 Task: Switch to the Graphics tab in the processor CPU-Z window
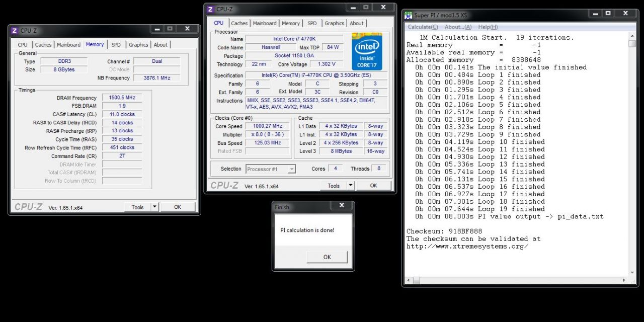(x=334, y=23)
